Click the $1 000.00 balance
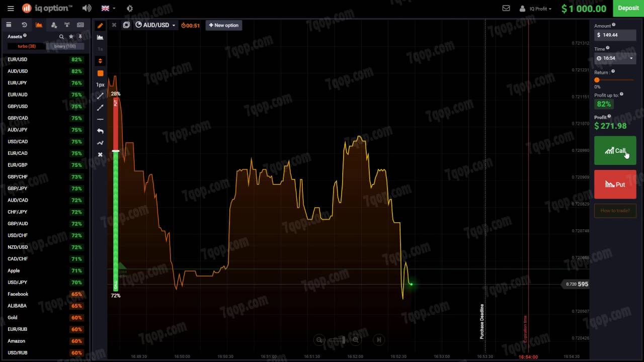The width and height of the screenshot is (644, 362). tap(584, 9)
